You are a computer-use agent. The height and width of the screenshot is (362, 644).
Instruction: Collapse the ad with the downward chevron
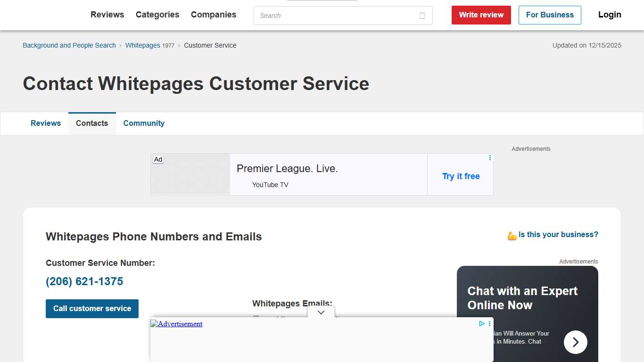[x=321, y=312]
